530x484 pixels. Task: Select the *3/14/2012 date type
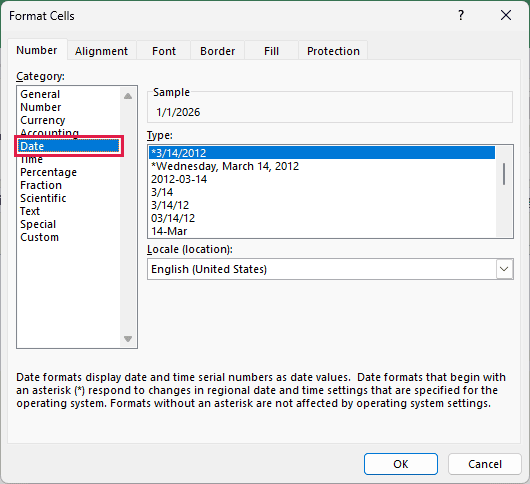(x=322, y=153)
